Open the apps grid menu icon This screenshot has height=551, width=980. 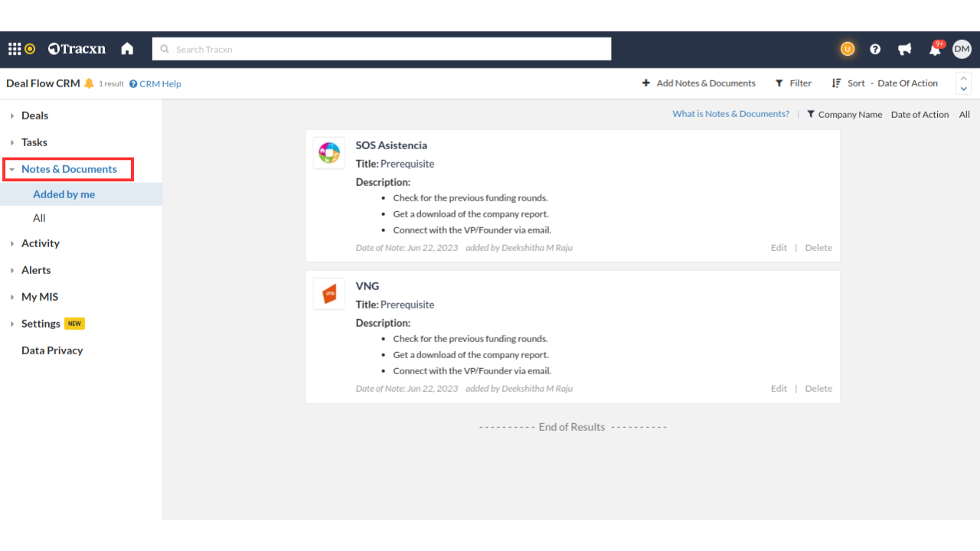point(15,49)
